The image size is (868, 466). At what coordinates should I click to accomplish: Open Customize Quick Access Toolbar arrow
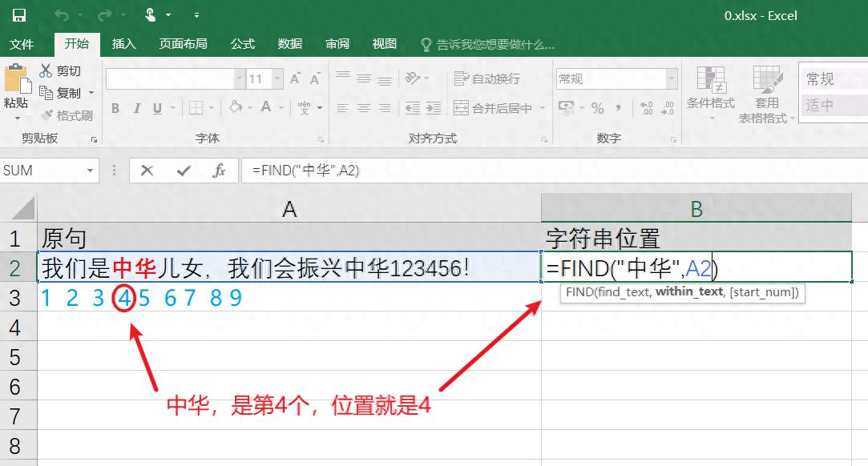click(196, 15)
